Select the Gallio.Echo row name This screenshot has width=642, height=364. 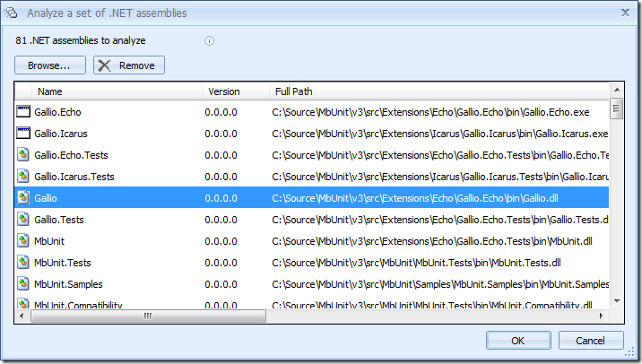coord(57,112)
